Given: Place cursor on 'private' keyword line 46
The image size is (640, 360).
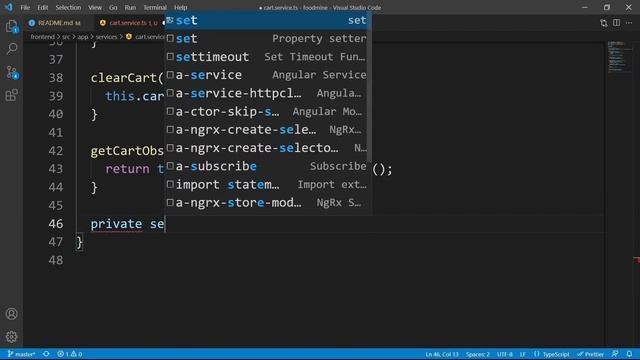Looking at the screenshot, I should coord(116,224).
